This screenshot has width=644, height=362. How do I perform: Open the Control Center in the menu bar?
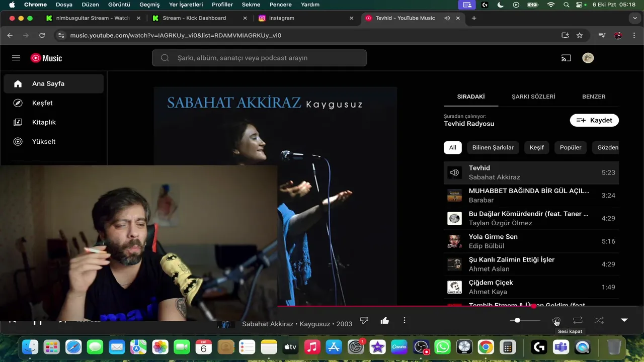(579, 5)
